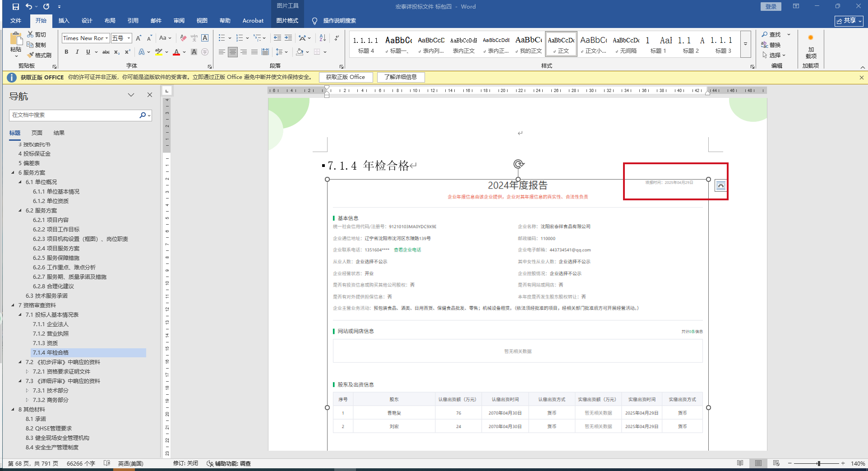
Task: Toggle Bold formatting
Action: pyautogui.click(x=66, y=52)
